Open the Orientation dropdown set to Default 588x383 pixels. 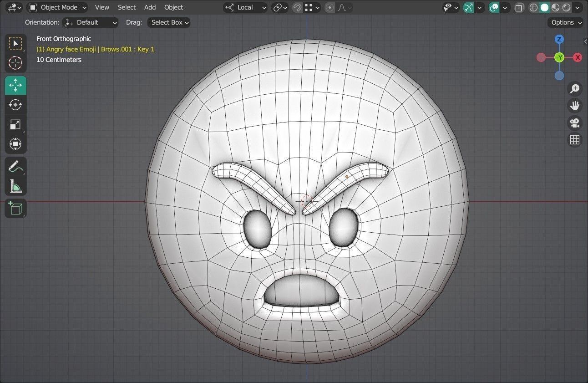tap(91, 22)
